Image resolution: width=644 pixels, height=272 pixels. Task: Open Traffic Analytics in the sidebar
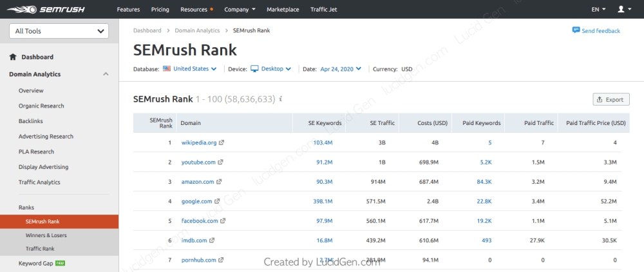(x=39, y=182)
